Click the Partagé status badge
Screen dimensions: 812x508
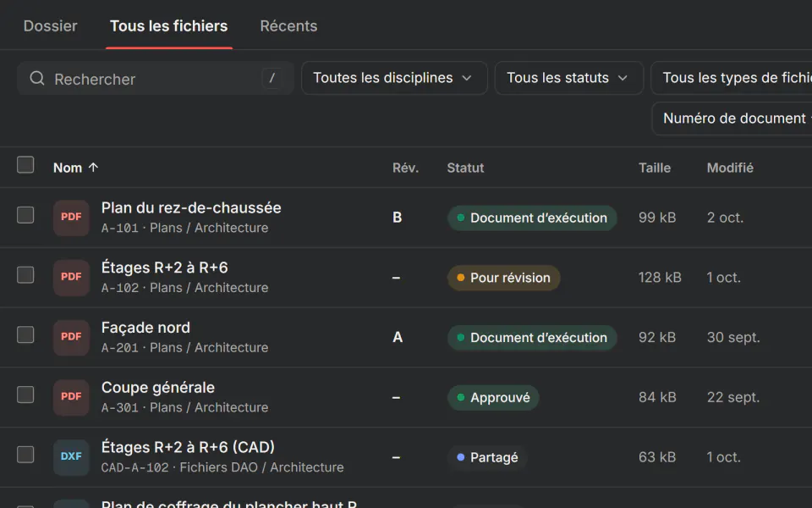click(487, 457)
